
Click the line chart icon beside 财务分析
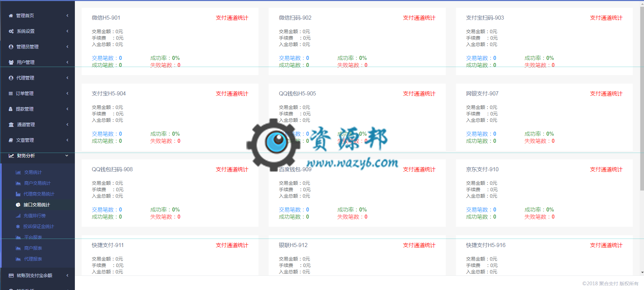11,156
